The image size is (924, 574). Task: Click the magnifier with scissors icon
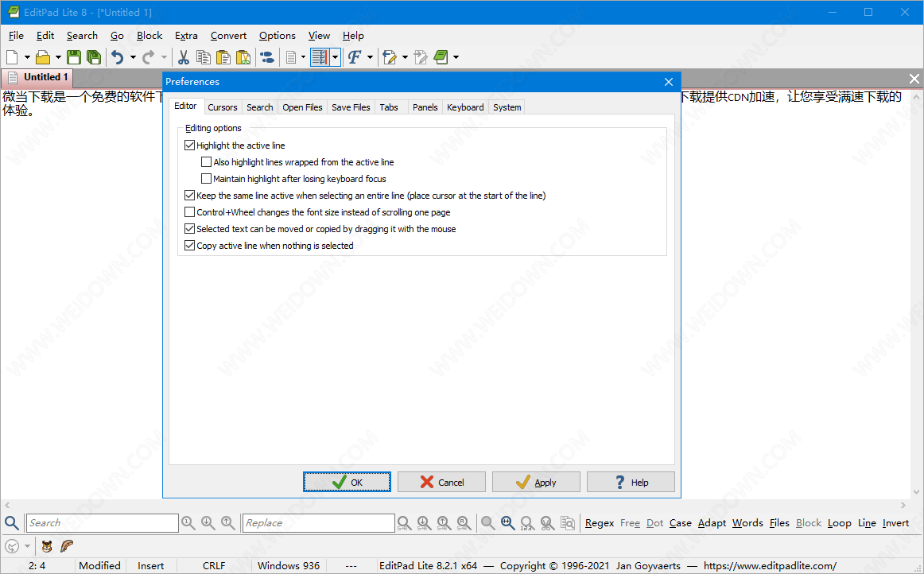click(547, 523)
